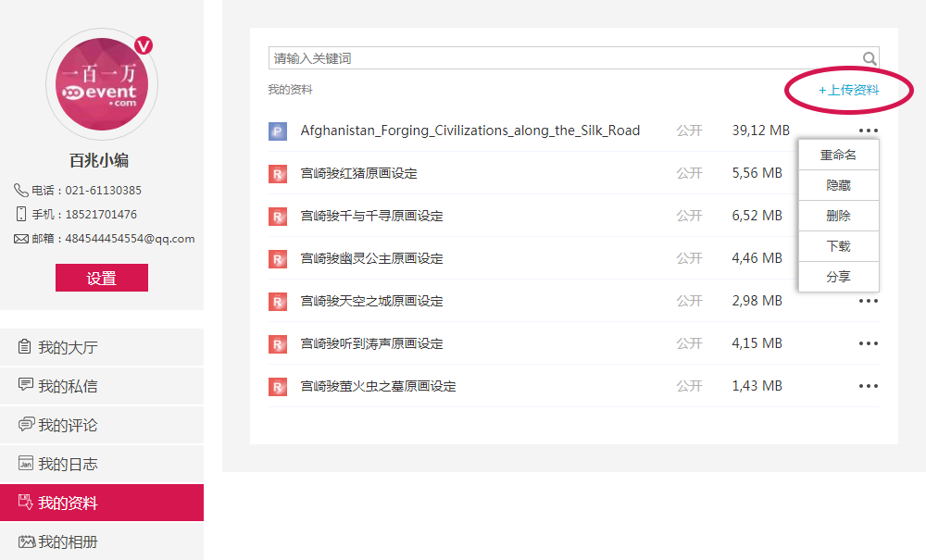Click the file icon for 宫崎骏幽灵公主原画设定
This screenshot has width=926, height=560.
tap(278, 258)
